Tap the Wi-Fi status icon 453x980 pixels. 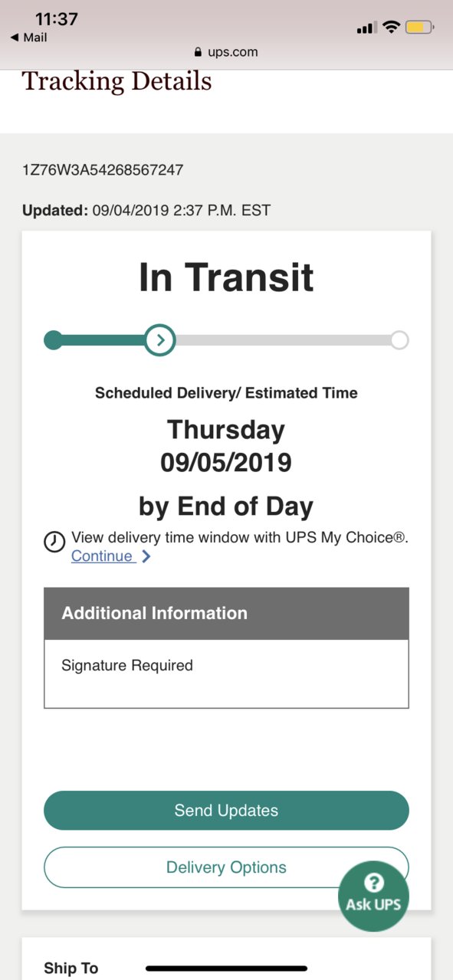pos(392,28)
